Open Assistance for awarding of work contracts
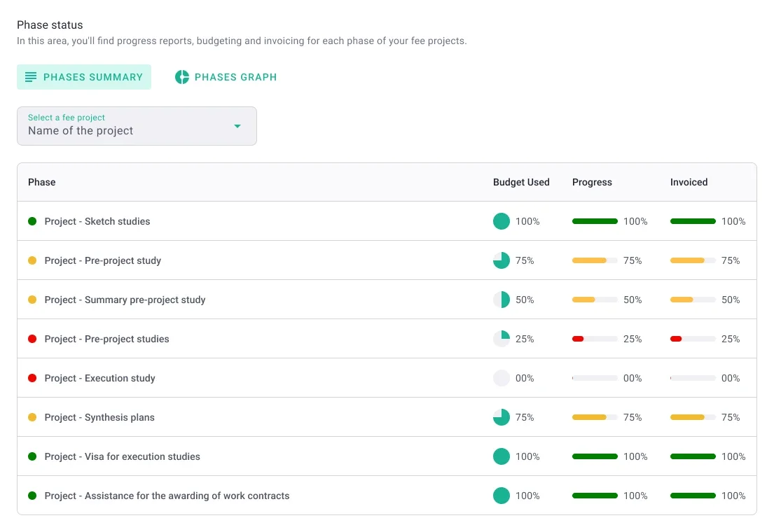Image resolution: width=774 pixels, height=532 pixels. pos(167,496)
